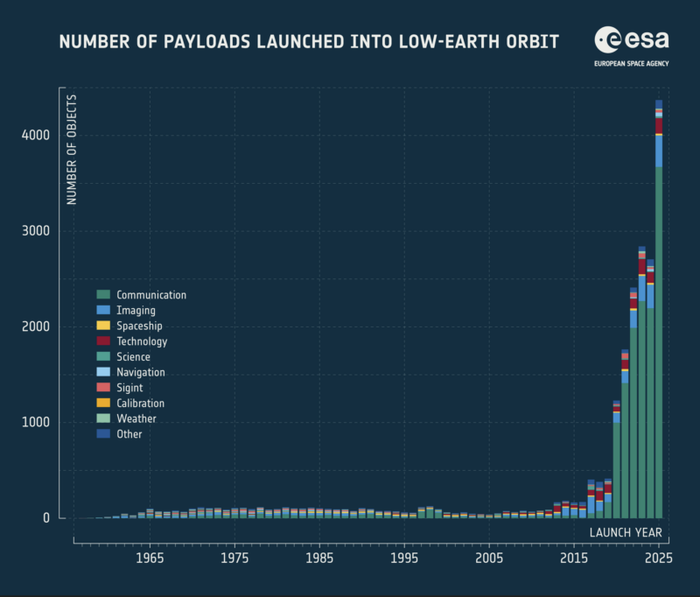This screenshot has height=597, width=700.
Task: Click the tallest 2025 bar
Action: tap(659, 309)
